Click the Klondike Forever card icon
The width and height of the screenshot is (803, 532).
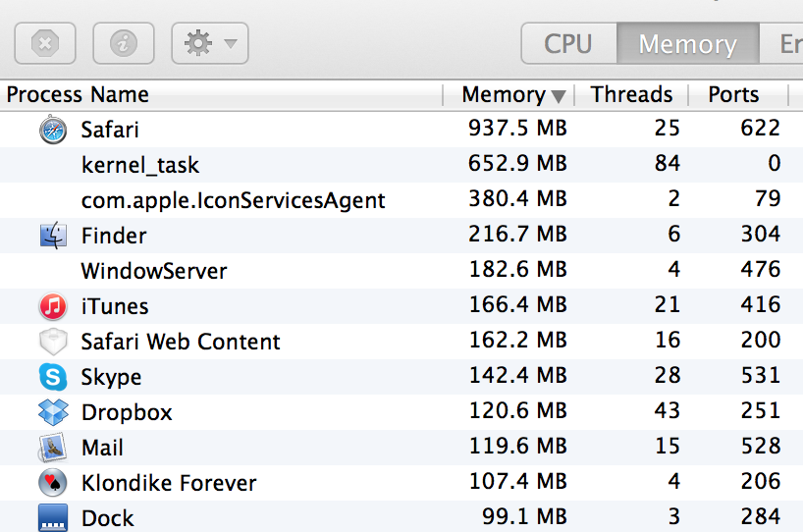53,483
